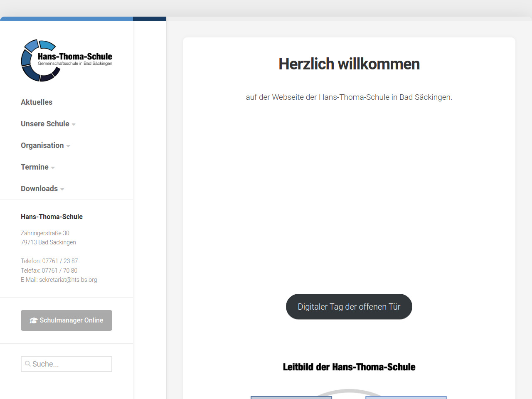The height and width of the screenshot is (399, 532).
Task: Select the Organisation menu label
Action: tap(42, 145)
